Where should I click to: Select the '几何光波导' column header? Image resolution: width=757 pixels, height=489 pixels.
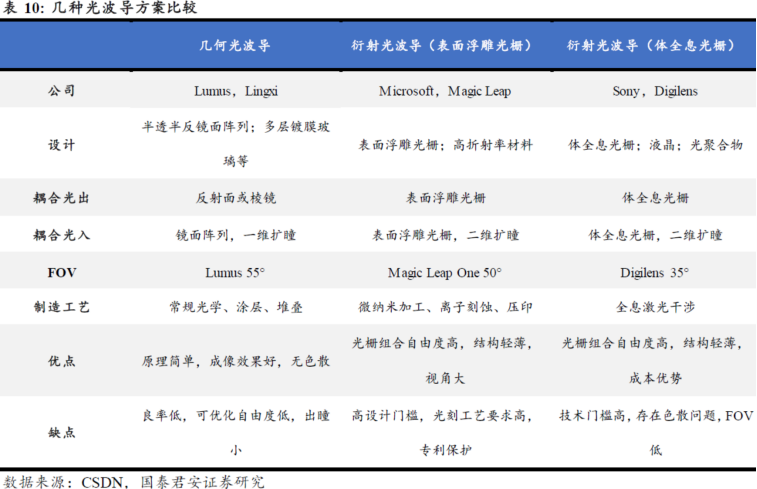click(235, 45)
